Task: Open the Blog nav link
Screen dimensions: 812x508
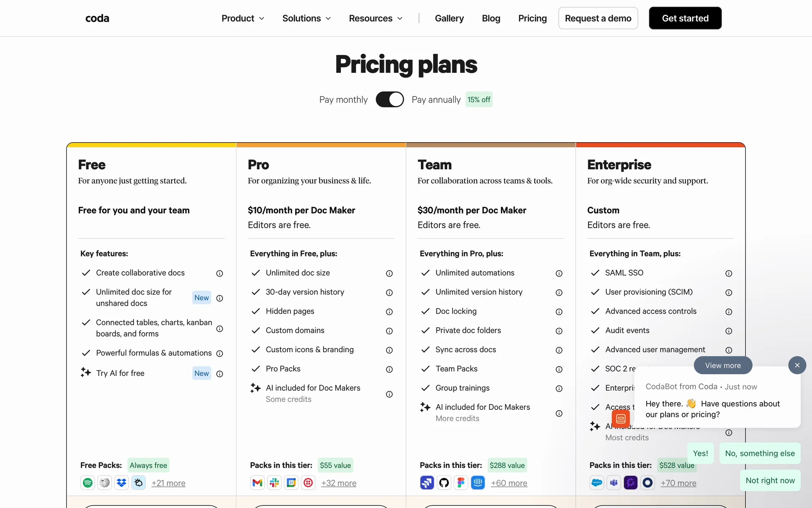Action: tap(491, 18)
